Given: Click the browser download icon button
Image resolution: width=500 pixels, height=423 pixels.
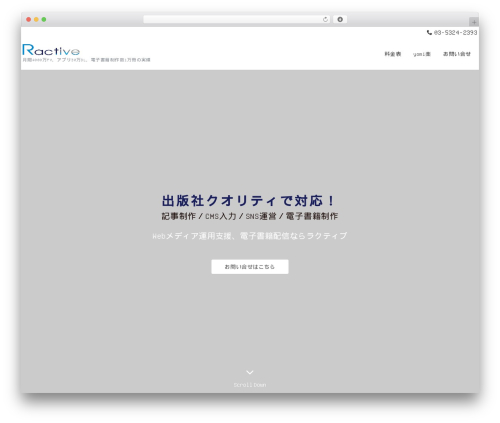Looking at the screenshot, I should tap(340, 19).
